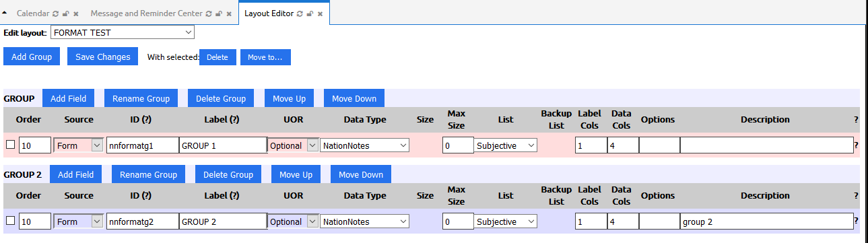Image resolution: width=868 pixels, height=243 pixels.
Task: Click the refresh icon on Layout Editor tab
Action: click(x=300, y=13)
